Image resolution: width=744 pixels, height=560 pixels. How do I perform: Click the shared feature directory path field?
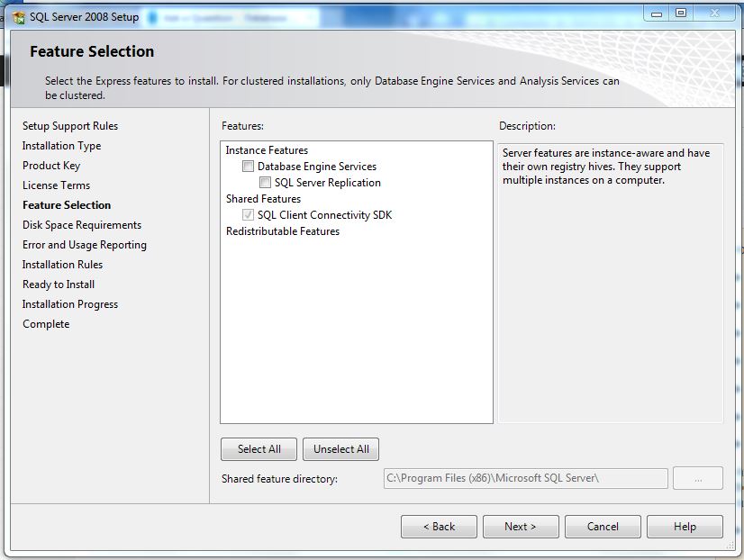pyautogui.click(x=526, y=478)
